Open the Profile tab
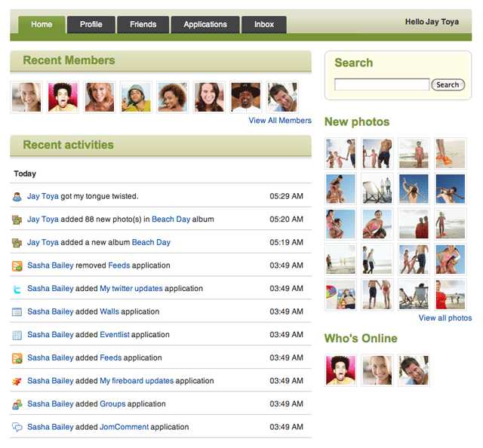The width and height of the screenshot is (483, 448). pyautogui.click(x=91, y=24)
